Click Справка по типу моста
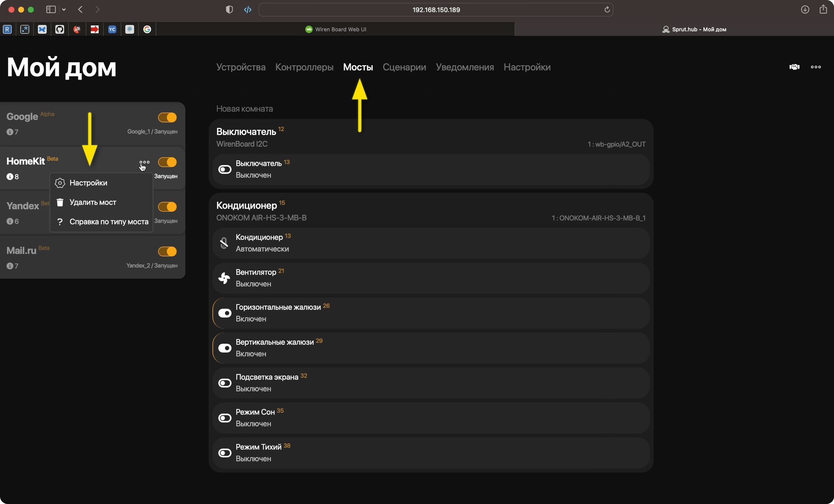Image resolution: width=834 pixels, height=504 pixels. [x=109, y=222]
